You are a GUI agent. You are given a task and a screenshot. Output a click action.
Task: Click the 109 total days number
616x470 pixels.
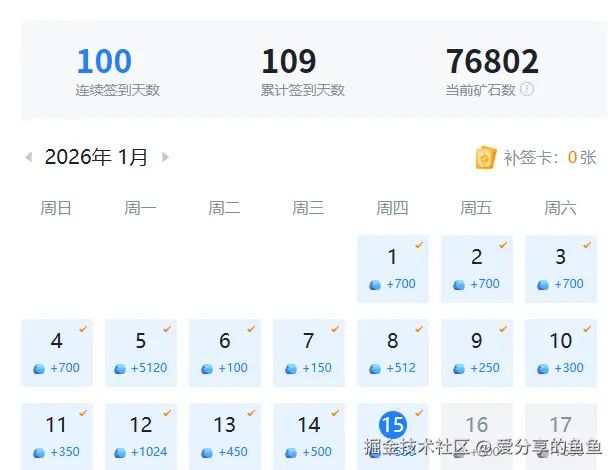(289, 61)
